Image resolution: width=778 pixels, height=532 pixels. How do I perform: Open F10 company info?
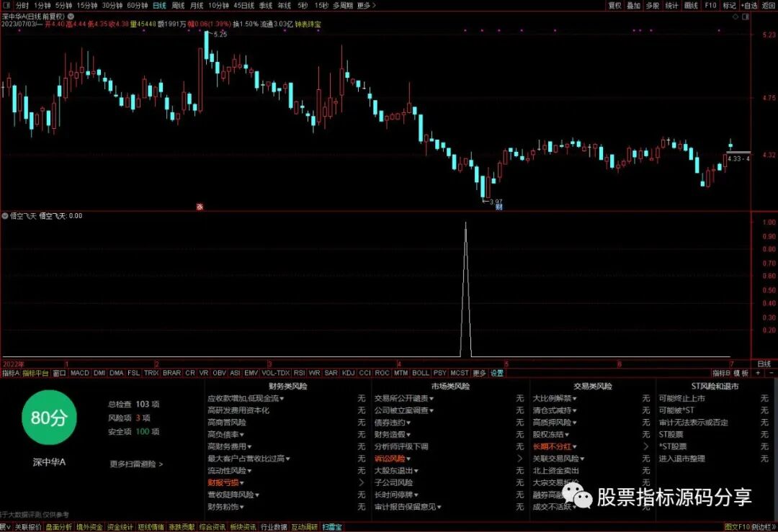coord(710,6)
